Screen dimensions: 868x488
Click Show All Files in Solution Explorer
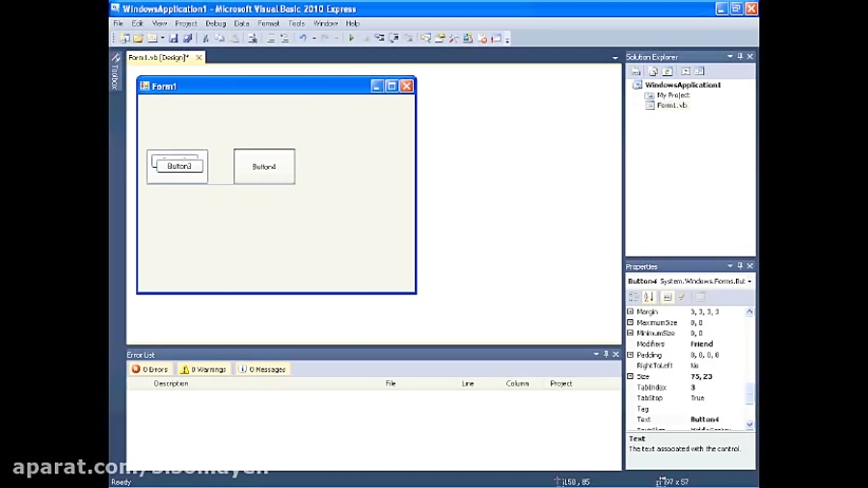[653, 71]
